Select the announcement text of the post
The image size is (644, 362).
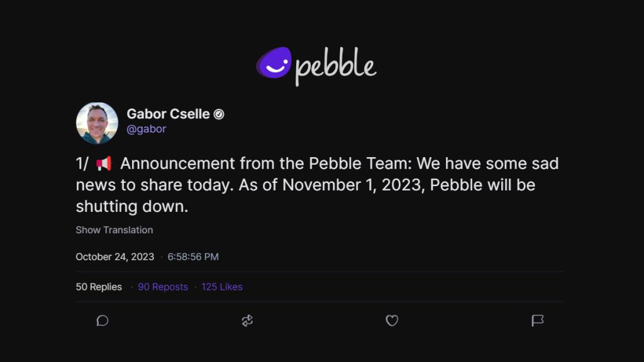click(314, 184)
